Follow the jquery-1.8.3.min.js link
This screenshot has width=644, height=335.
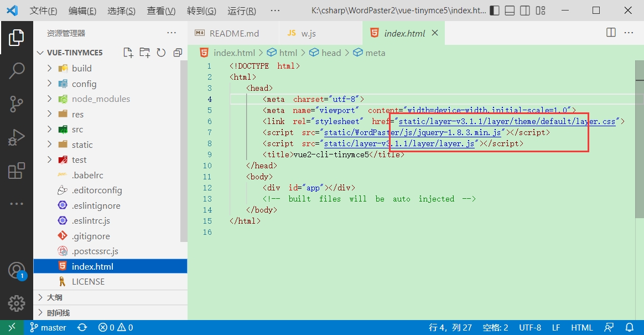412,132
